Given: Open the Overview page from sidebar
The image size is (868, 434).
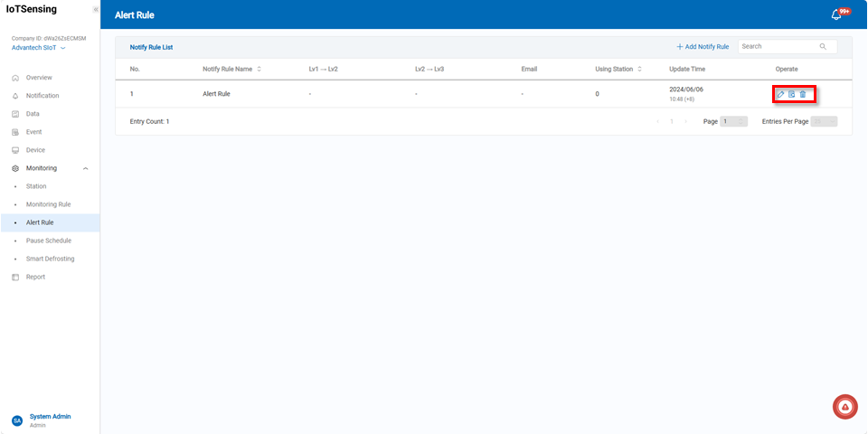Looking at the screenshot, I should click(39, 78).
